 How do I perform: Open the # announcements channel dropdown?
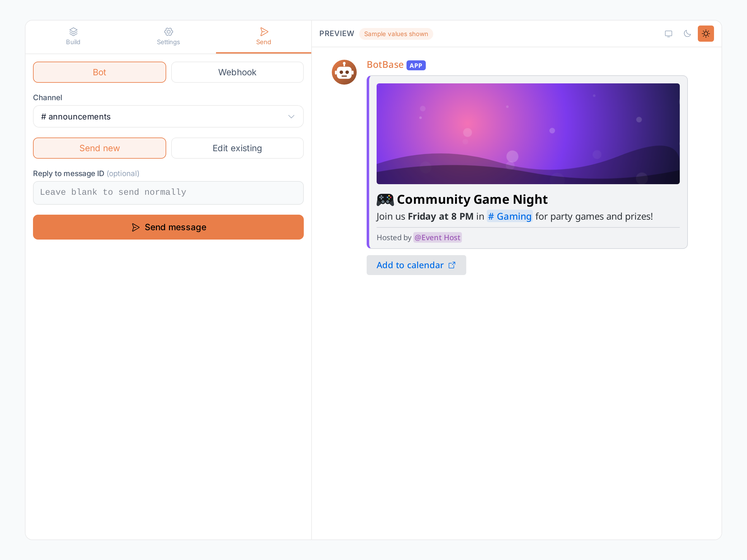click(x=168, y=116)
